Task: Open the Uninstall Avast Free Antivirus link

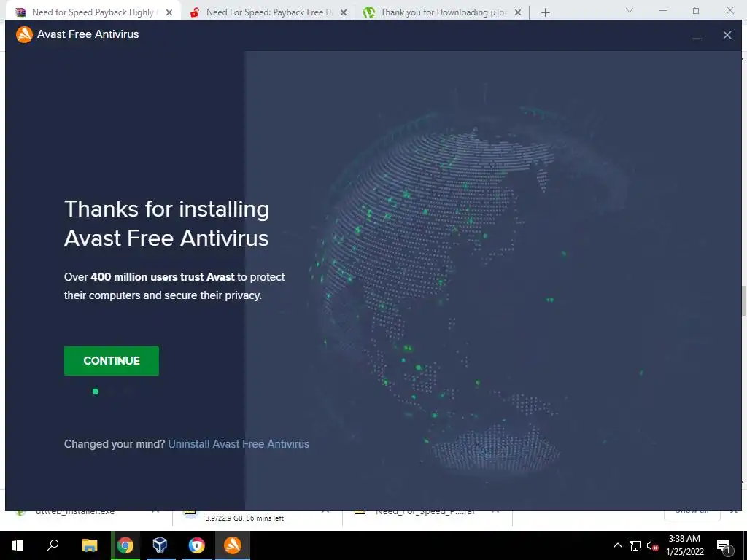Action: pos(239,444)
